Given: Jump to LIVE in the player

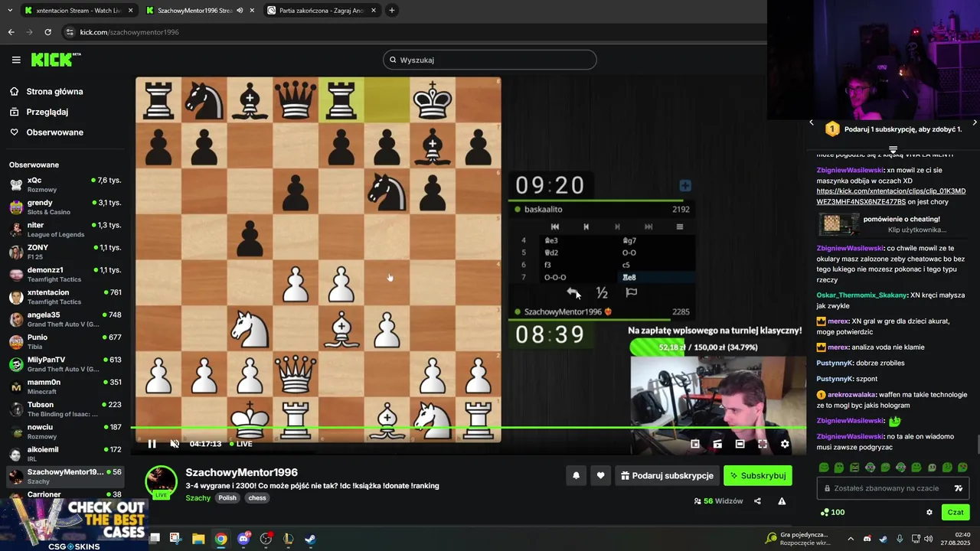Looking at the screenshot, I should pyautogui.click(x=240, y=444).
